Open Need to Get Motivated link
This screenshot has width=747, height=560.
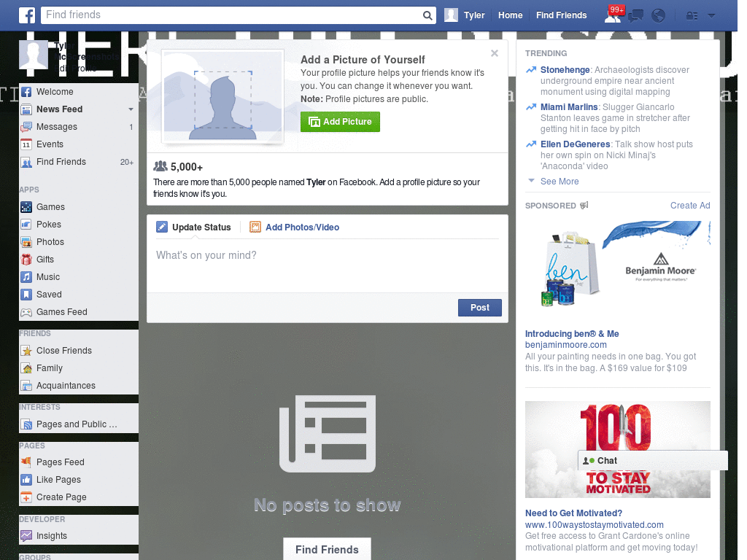coord(573,513)
